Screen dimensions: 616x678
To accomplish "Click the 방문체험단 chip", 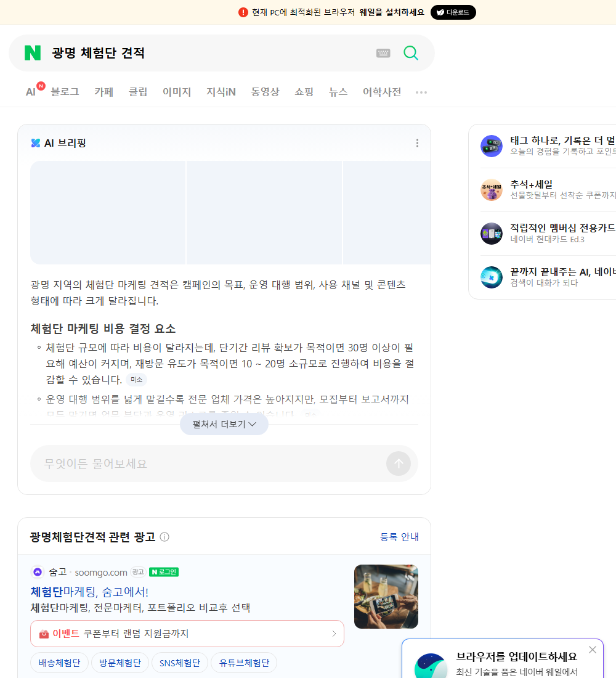I will 120,663.
